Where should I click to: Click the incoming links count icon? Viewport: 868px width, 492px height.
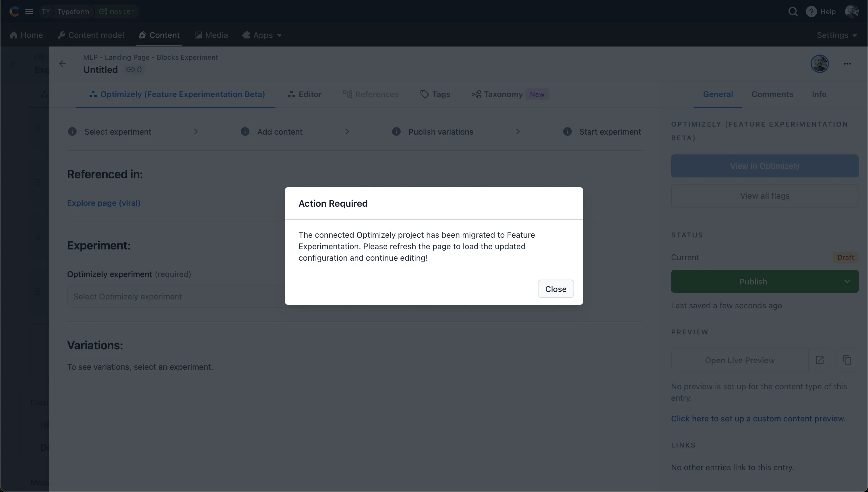tap(134, 70)
